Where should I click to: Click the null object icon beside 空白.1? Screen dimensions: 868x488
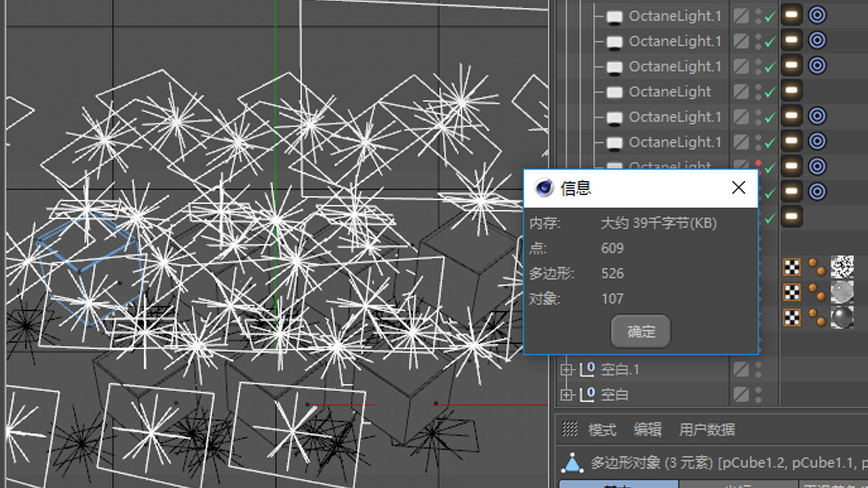click(x=587, y=369)
